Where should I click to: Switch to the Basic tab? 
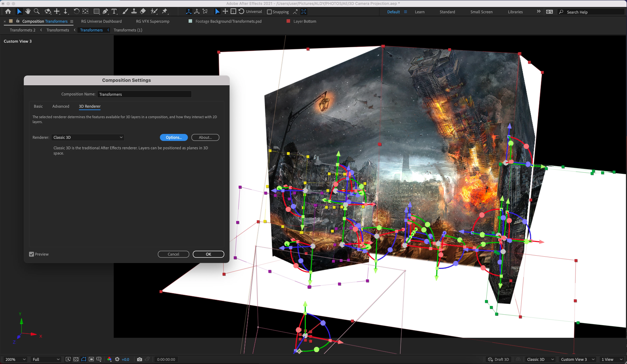point(38,106)
